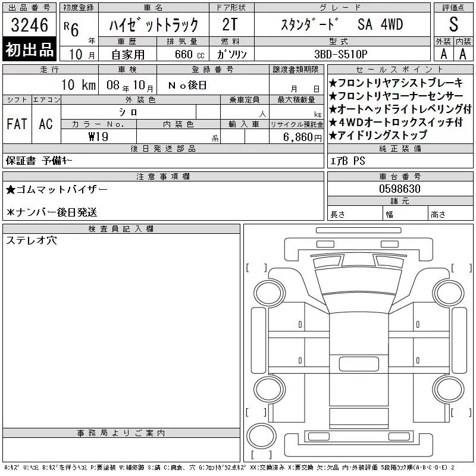Click chassis number 0598630

pyautogui.click(x=400, y=189)
